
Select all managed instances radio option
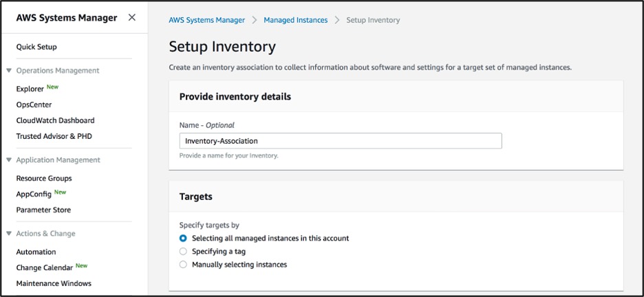[x=183, y=238]
